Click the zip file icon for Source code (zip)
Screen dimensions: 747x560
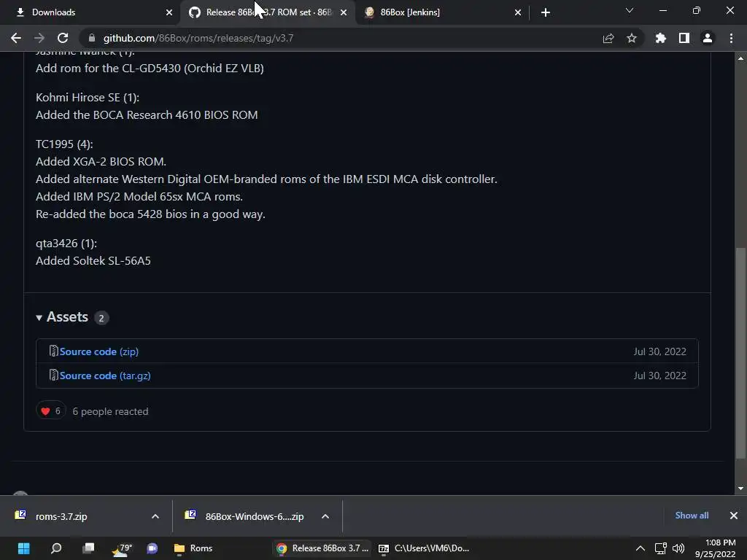pyautogui.click(x=53, y=351)
